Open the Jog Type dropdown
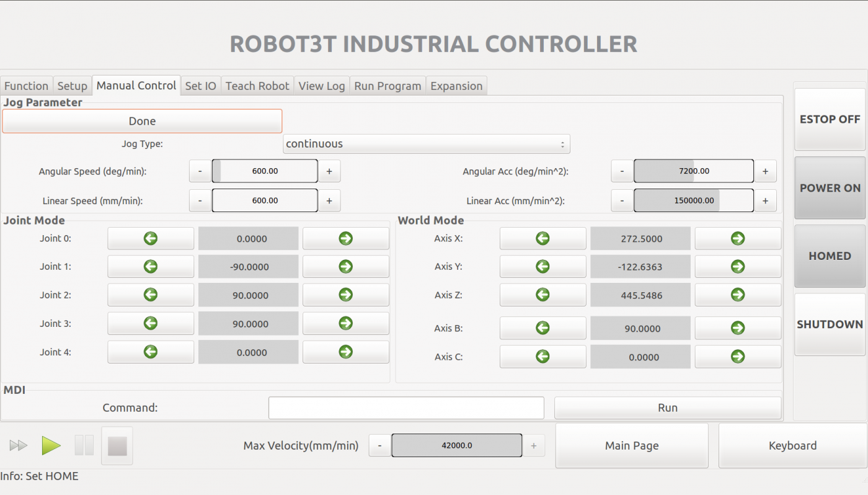This screenshot has height=495, width=868. (x=426, y=143)
